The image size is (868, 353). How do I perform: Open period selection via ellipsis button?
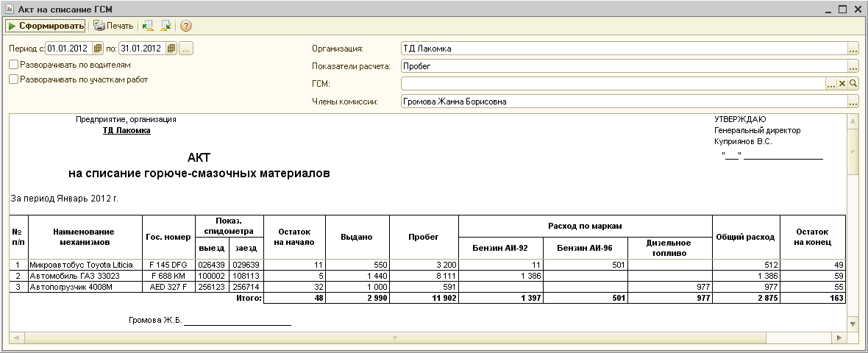click(186, 49)
